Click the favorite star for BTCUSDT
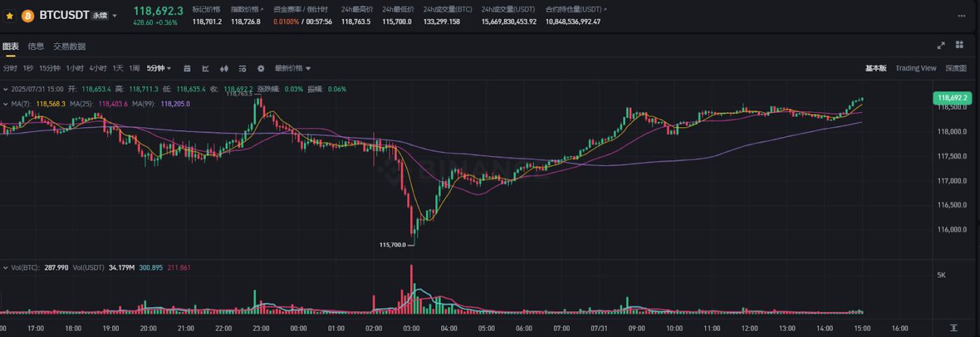 click(10, 15)
